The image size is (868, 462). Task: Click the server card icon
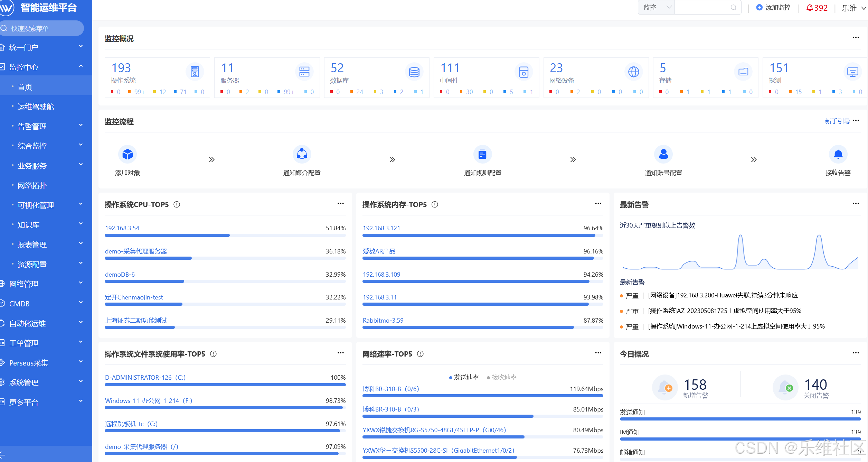click(304, 72)
